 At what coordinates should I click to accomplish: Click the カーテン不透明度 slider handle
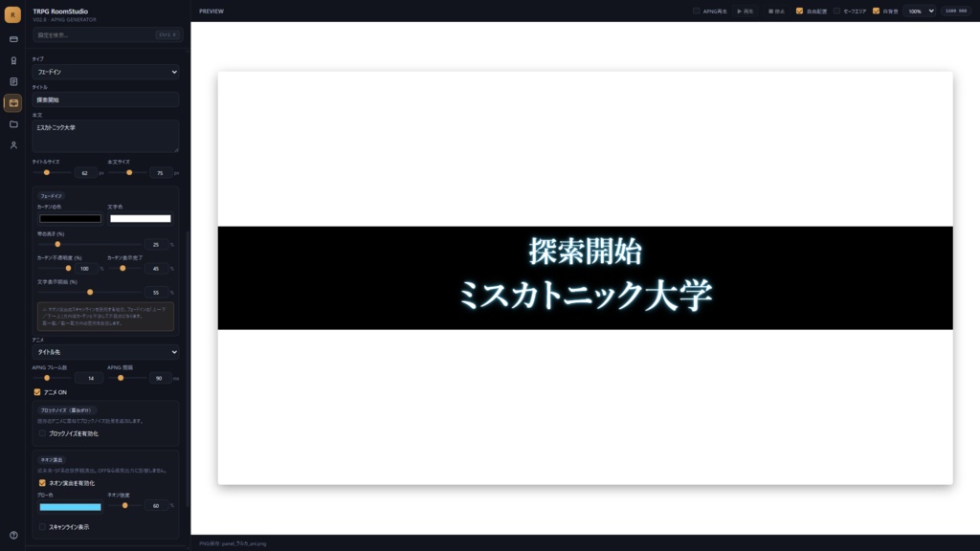(x=68, y=268)
